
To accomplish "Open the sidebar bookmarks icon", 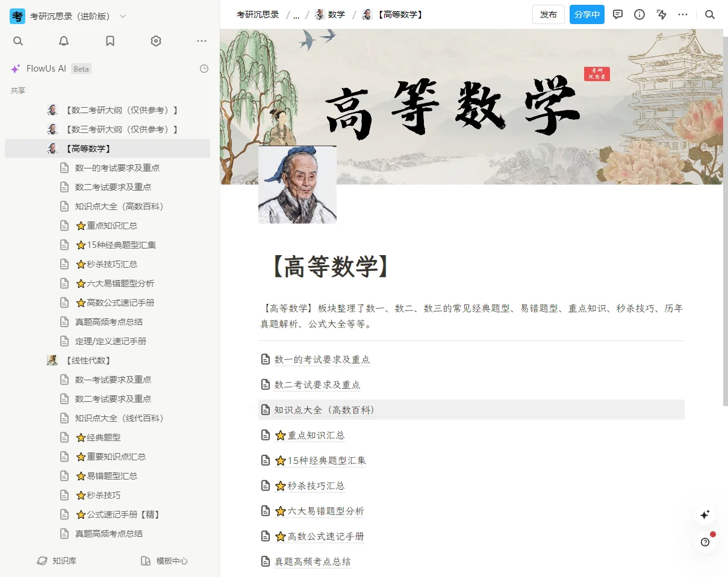I will [110, 41].
